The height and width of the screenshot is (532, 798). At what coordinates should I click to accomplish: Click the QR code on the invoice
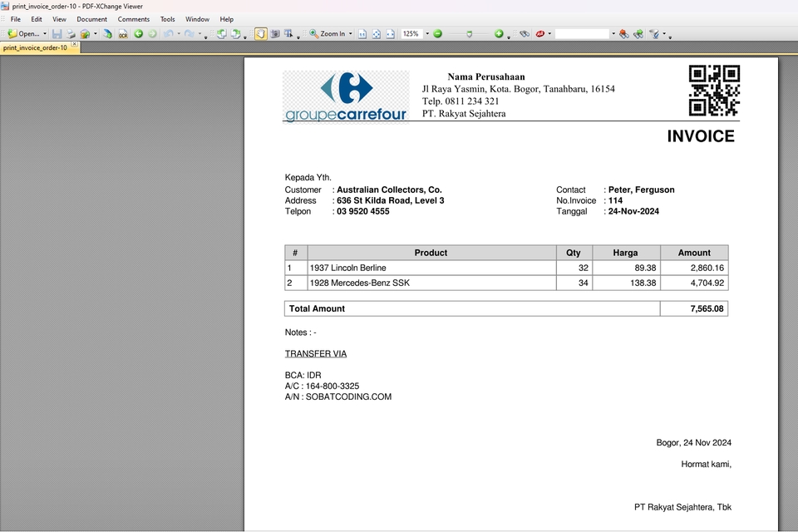714,90
